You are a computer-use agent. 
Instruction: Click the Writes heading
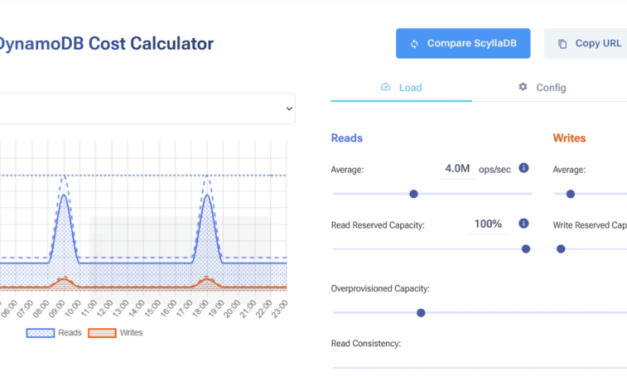569,138
